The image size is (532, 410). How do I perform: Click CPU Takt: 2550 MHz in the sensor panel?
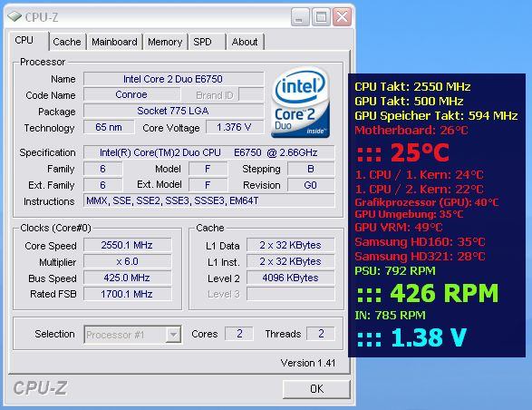412,86
